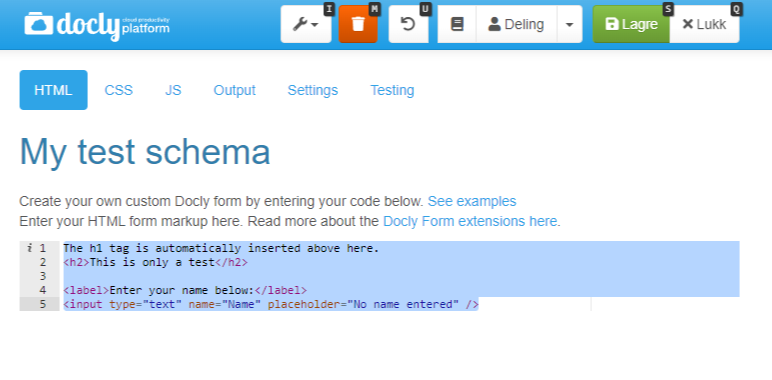The height and width of the screenshot is (380, 772).
Task: Open the wrench tools dropdown
Action: [306, 24]
